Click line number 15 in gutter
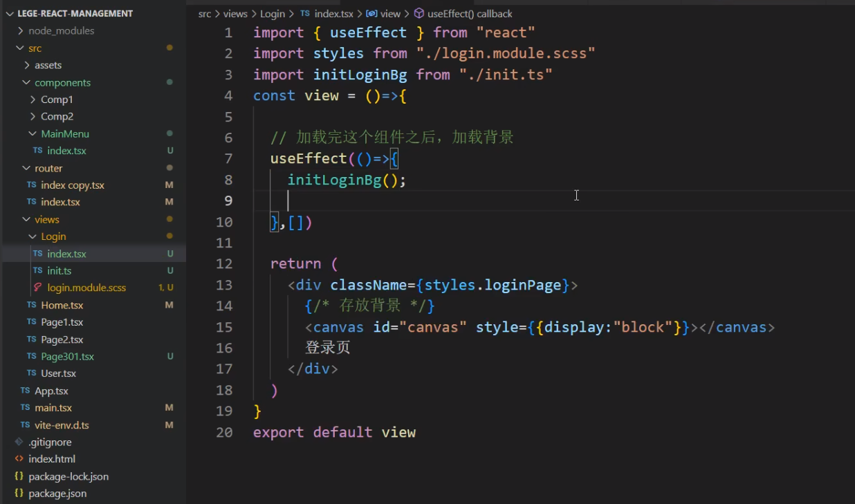This screenshot has height=504, width=855. click(224, 327)
